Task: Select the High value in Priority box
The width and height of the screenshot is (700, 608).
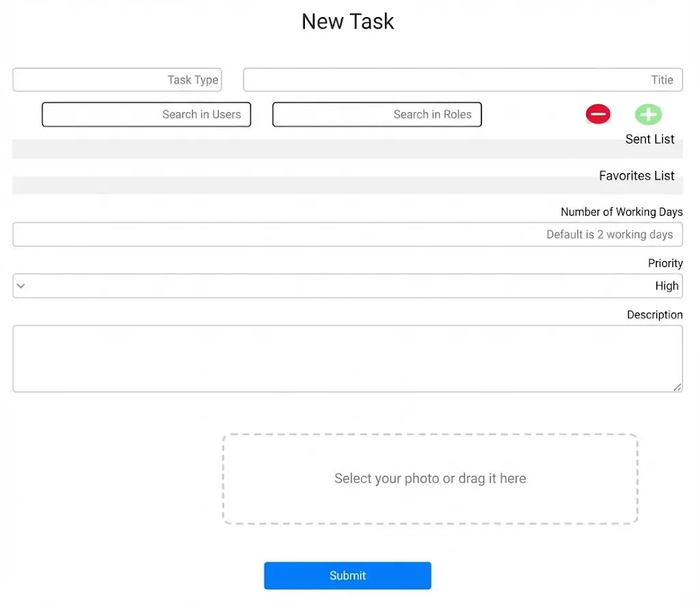Action: pos(667,286)
